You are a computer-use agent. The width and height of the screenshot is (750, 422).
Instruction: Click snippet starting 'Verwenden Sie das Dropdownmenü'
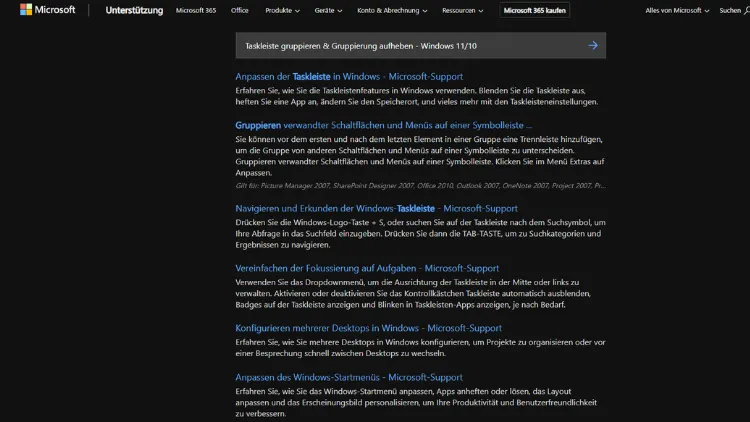point(413,293)
